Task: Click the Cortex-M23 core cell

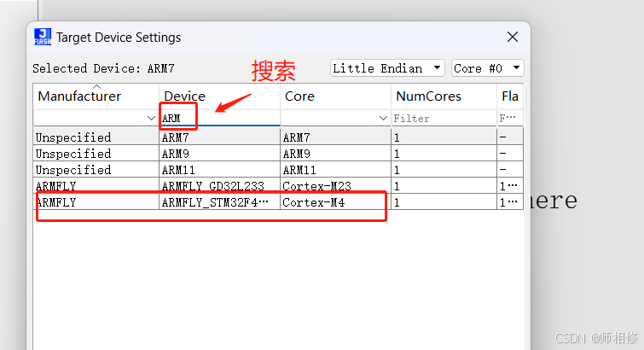Action: [x=335, y=186]
